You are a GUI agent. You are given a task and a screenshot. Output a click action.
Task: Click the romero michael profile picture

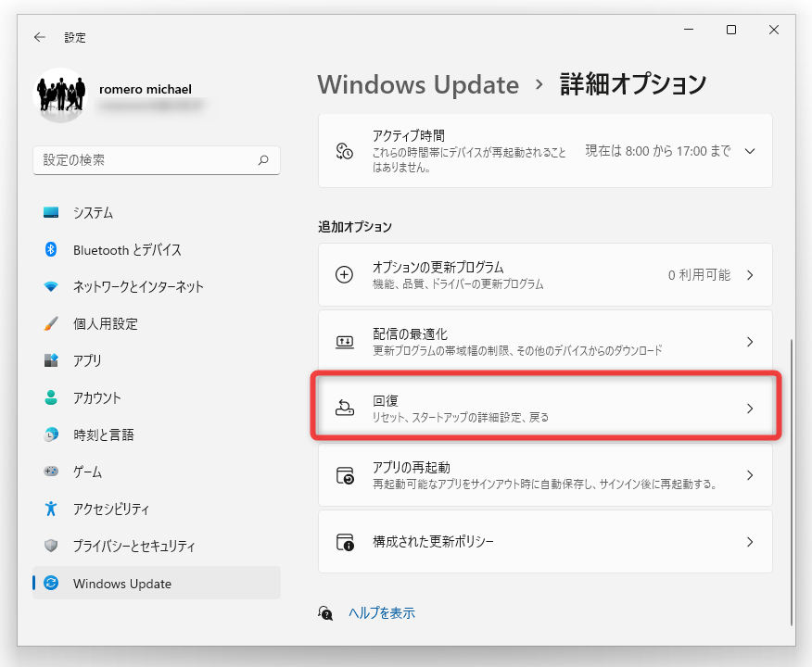(60, 95)
